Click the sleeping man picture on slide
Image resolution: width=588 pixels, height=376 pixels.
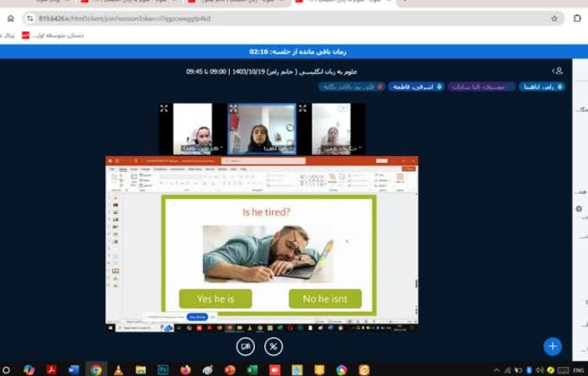tap(268, 254)
